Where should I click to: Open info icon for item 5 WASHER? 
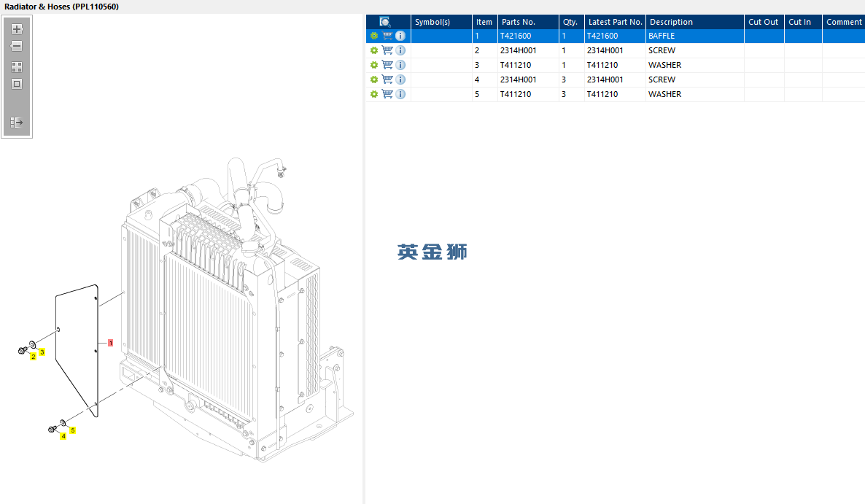(x=400, y=94)
